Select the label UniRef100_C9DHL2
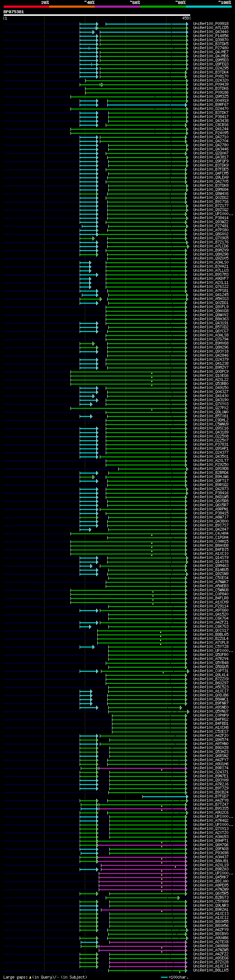 211,420
